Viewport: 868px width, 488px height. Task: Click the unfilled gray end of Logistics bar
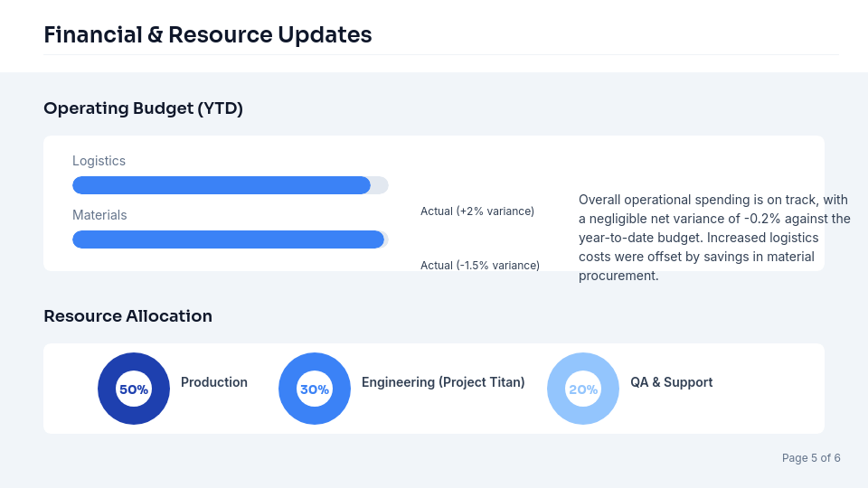coord(380,185)
